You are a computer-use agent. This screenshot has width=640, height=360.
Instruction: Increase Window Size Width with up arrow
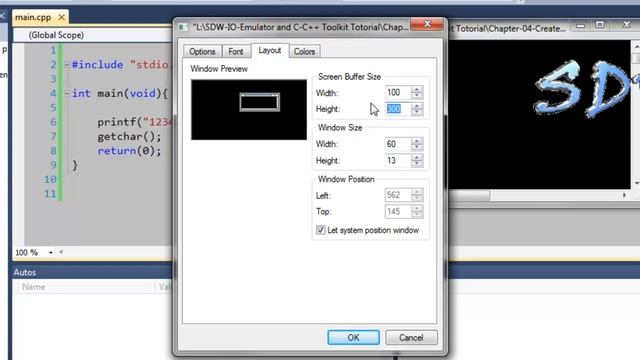pyautogui.click(x=417, y=141)
